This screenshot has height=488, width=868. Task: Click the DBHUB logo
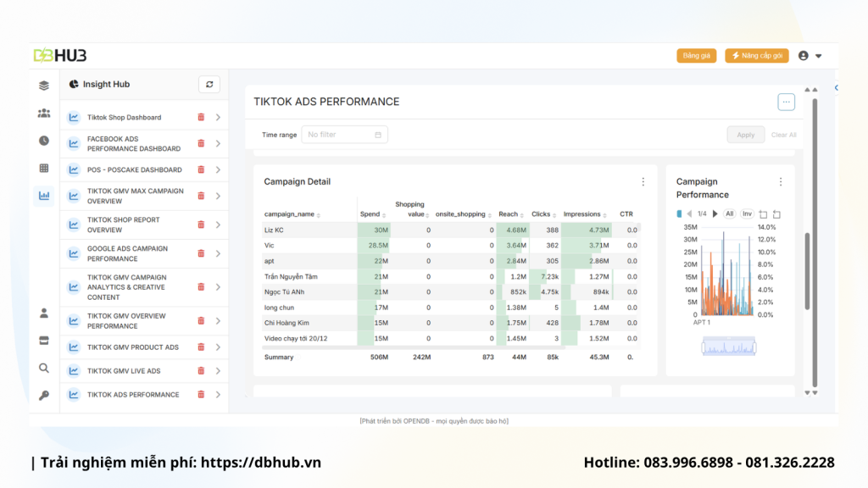[x=60, y=55]
